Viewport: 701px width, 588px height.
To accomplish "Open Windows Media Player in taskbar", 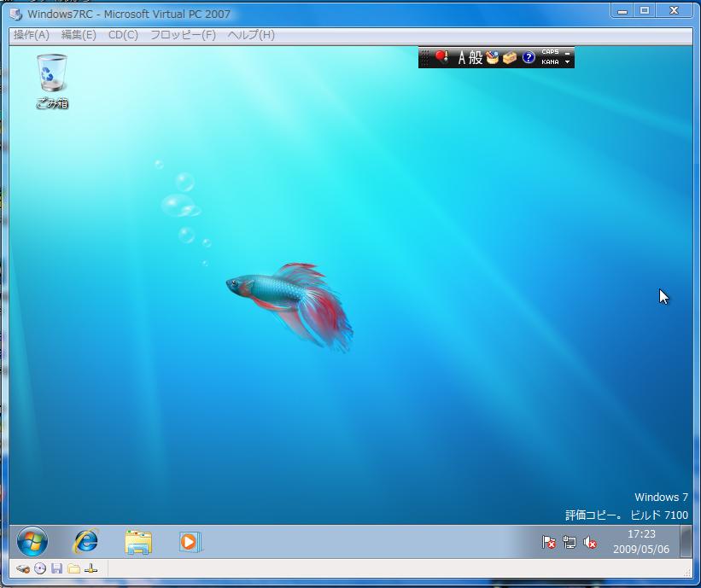I will (190, 541).
